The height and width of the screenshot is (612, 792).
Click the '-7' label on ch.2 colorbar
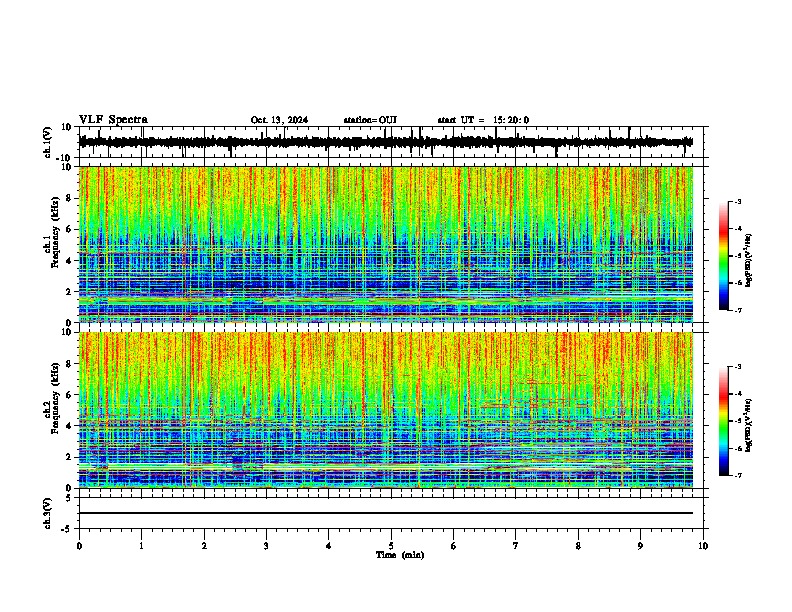click(737, 476)
